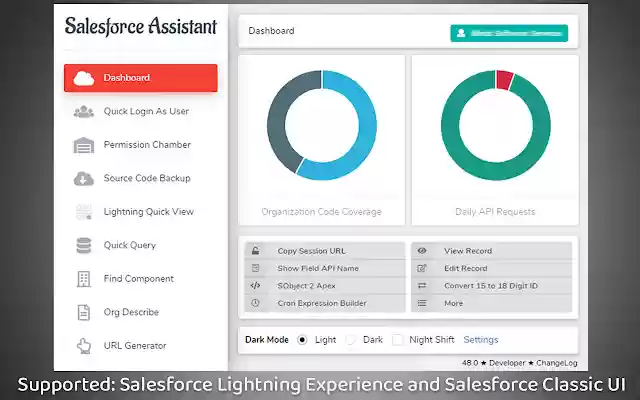640x400 pixels.
Task: Click the Org Describe document icon
Action: [84, 312]
